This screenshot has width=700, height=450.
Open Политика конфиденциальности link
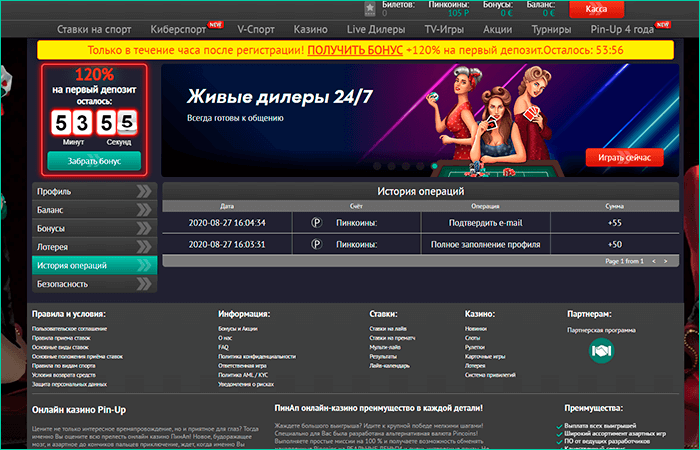click(x=257, y=357)
